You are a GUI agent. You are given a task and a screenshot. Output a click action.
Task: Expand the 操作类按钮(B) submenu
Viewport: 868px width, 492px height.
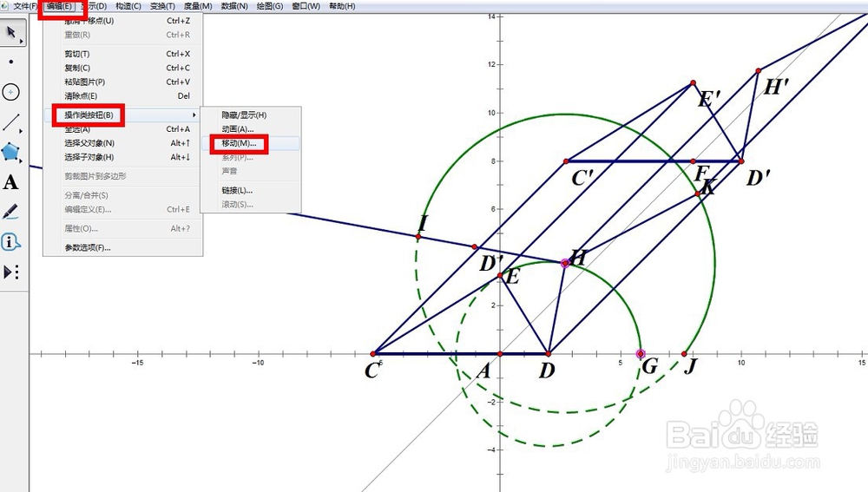click(123, 115)
